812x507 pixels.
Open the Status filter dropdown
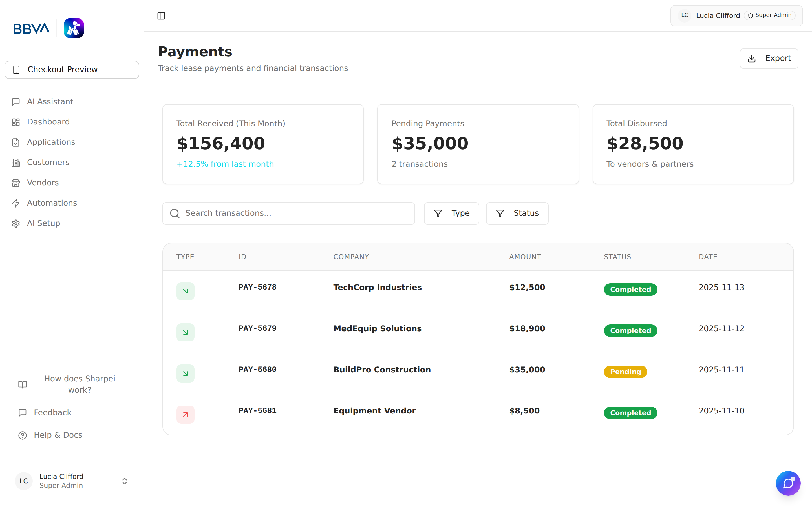click(517, 213)
